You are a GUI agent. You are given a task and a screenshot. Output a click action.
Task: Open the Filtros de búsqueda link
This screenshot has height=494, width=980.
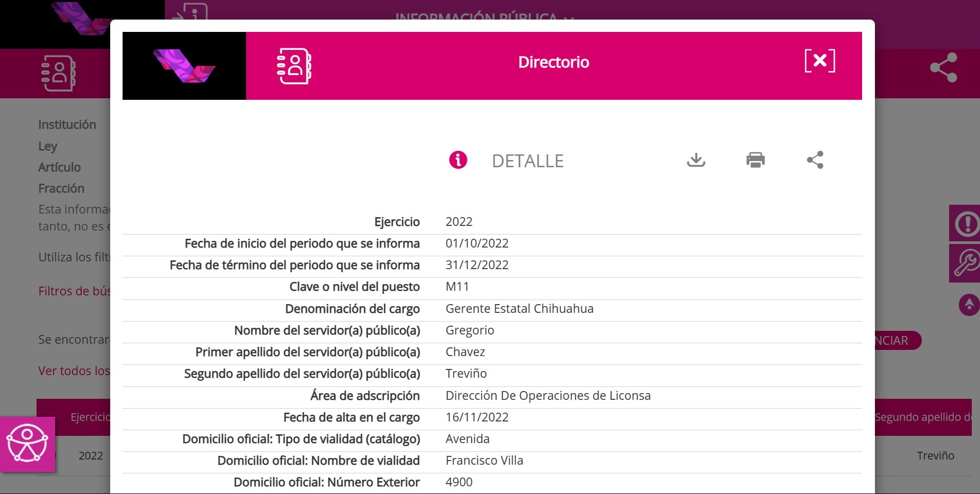pyautogui.click(x=74, y=291)
